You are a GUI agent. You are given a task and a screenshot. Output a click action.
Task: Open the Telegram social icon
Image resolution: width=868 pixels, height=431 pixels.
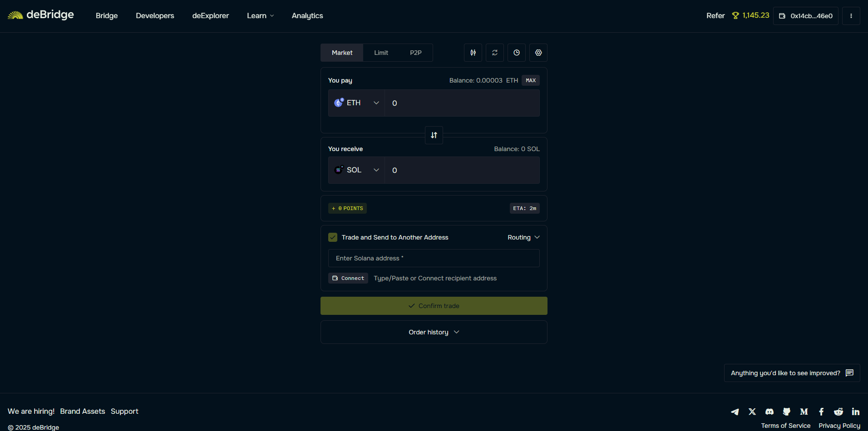[735, 411]
